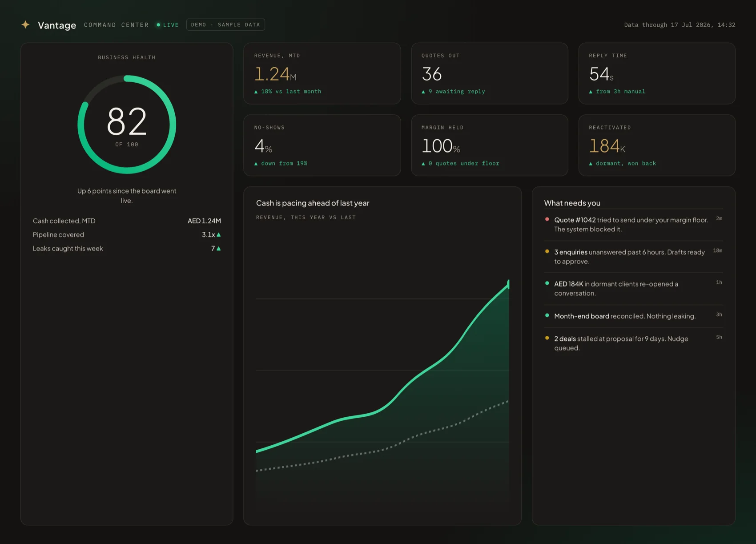Open the Quotes Out 36 card

pos(490,73)
